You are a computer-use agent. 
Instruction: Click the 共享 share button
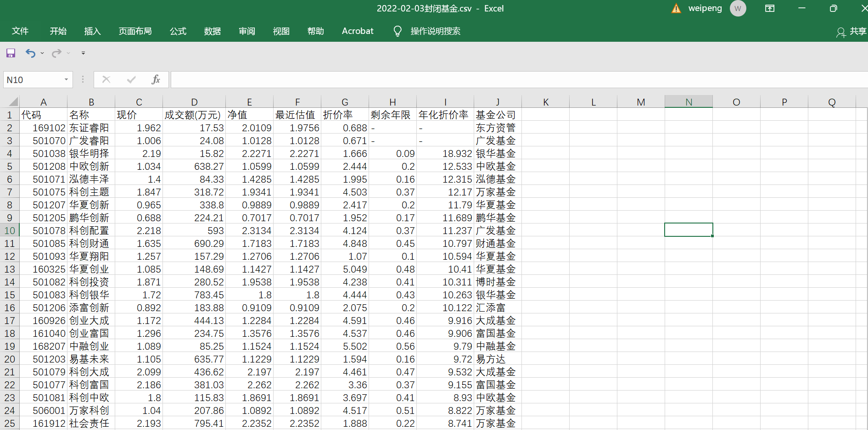pos(851,31)
